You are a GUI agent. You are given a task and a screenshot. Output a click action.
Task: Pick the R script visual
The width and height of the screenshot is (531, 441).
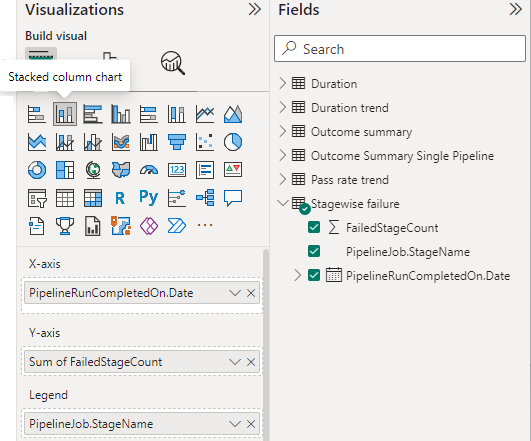click(121, 198)
